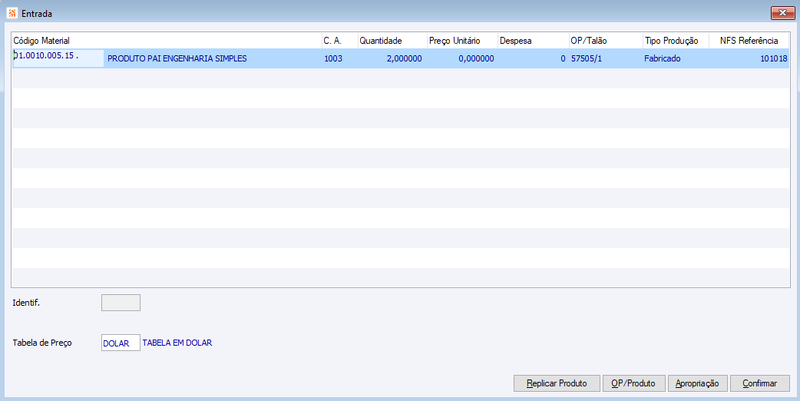Click the Replicar Produto button

coord(557,383)
